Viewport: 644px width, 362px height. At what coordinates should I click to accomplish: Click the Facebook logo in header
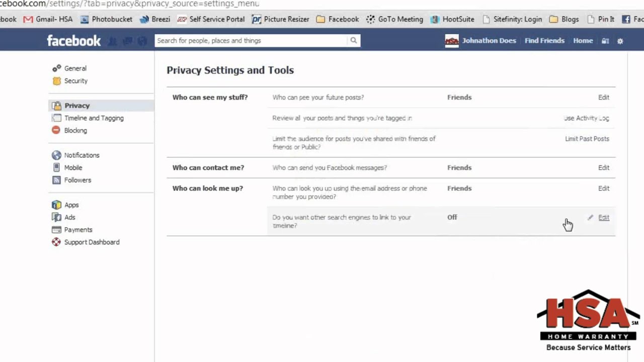74,41
